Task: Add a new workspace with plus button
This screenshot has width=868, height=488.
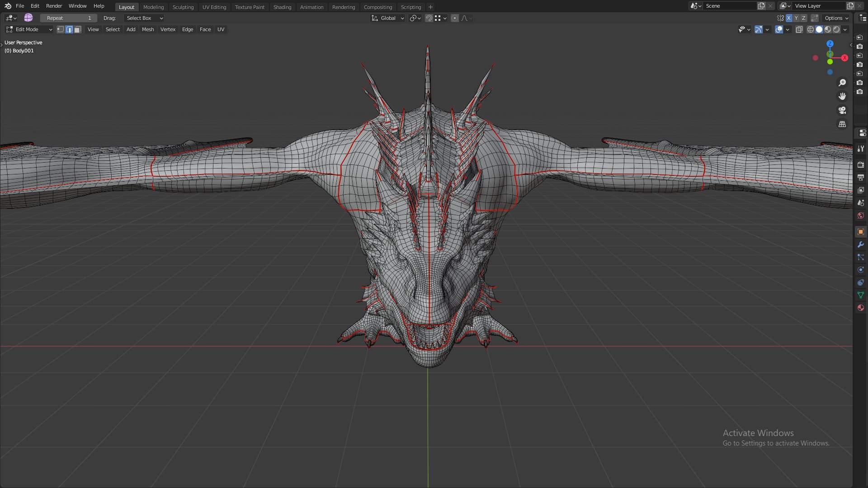Action: [430, 7]
